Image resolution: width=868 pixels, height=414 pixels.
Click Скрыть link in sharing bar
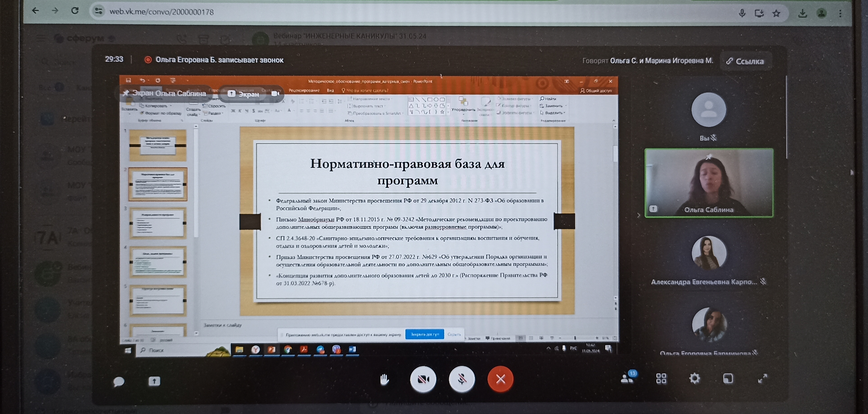(x=454, y=334)
